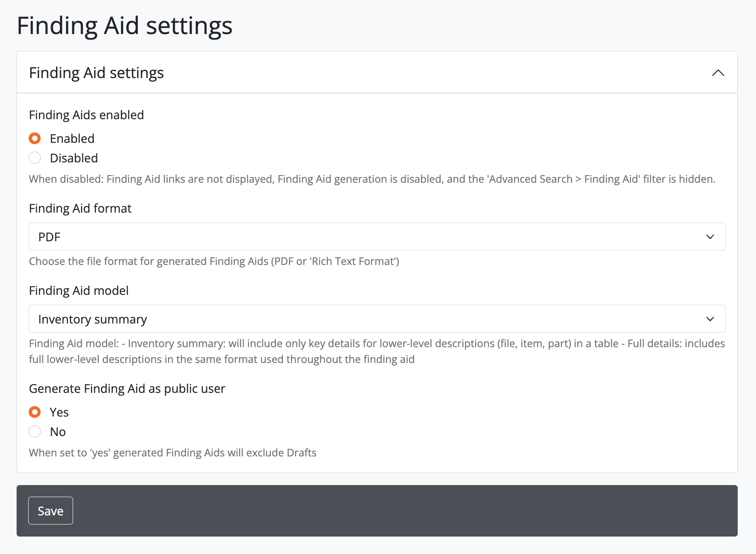Choose Yes for generating as public user
Screen dimensions: 756x554
tap(35, 412)
